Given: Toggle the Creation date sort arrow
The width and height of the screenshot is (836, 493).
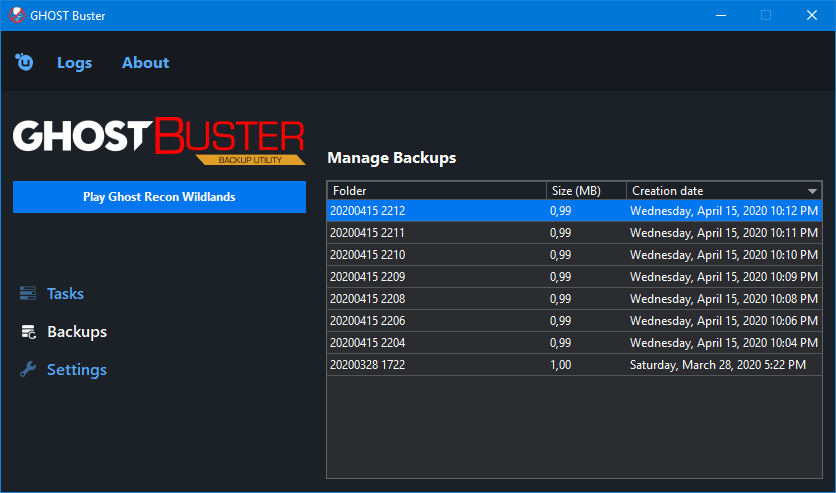Looking at the screenshot, I should [x=812, y=191].
